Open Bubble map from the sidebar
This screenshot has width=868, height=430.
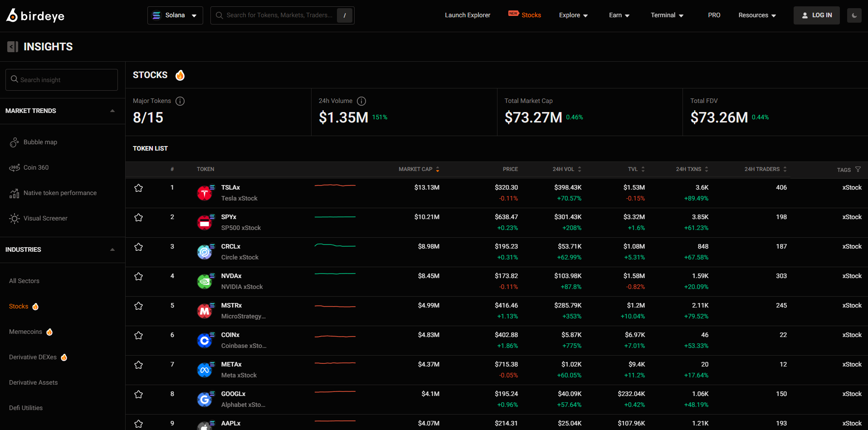(40, 142)
